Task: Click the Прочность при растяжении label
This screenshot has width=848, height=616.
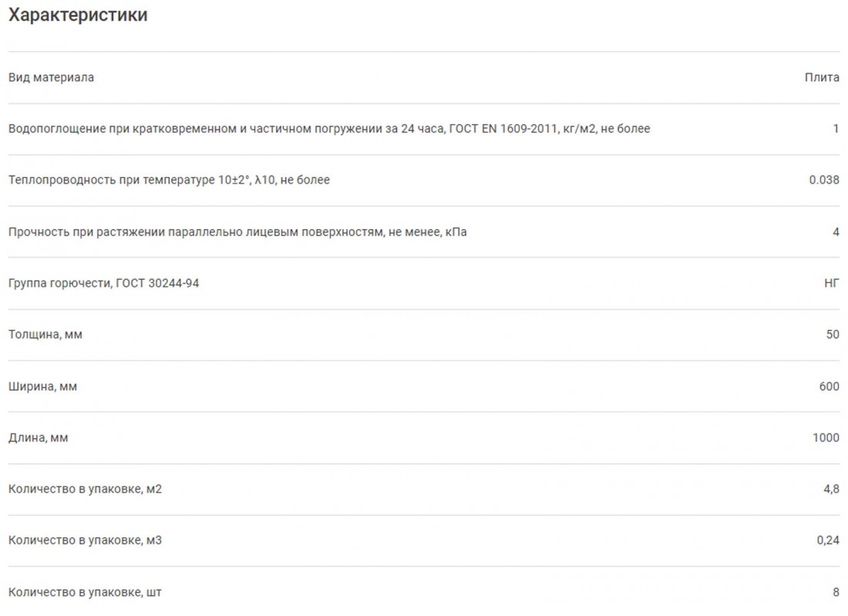Action: tap(237, 231)
